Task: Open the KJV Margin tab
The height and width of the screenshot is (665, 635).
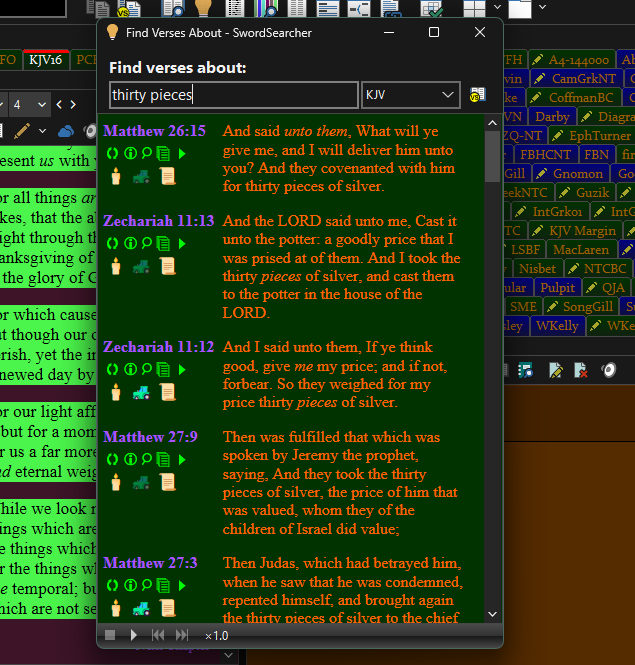Action: (575, 231)
